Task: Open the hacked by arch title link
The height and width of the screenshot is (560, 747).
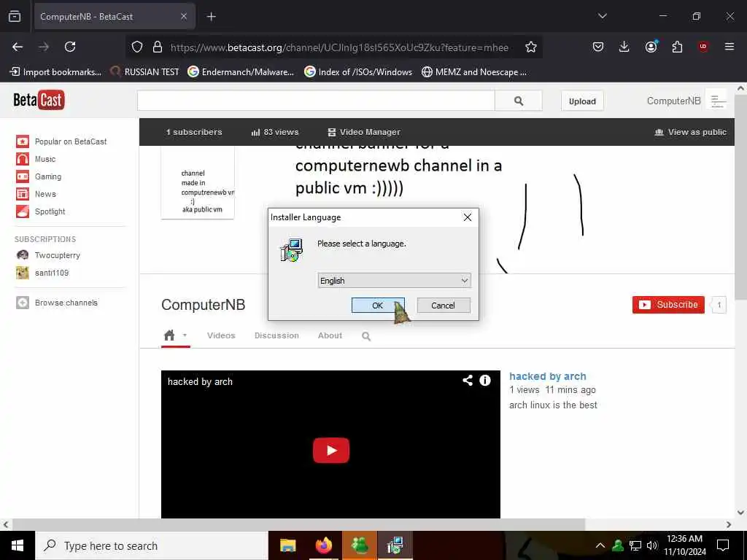Action: tap(547, 376)
